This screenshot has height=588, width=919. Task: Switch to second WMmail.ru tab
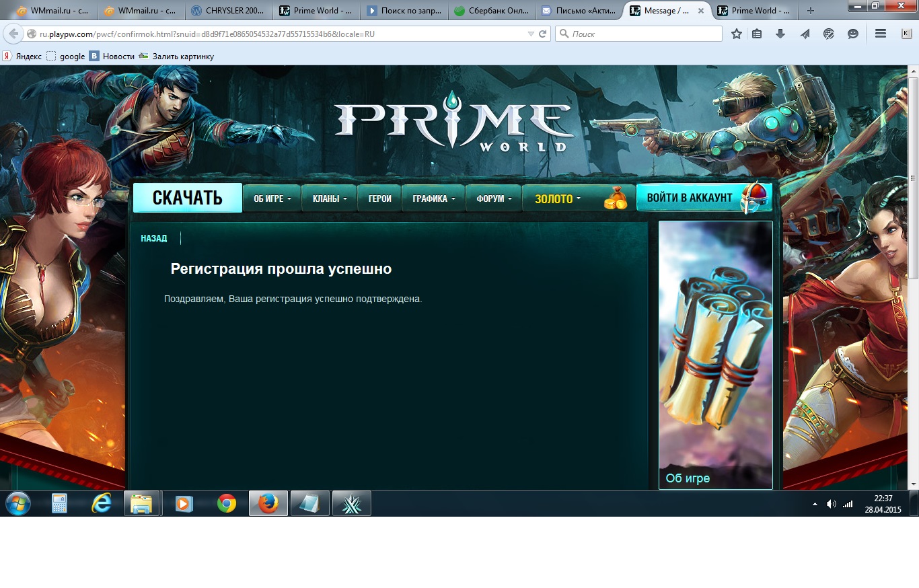142,11
